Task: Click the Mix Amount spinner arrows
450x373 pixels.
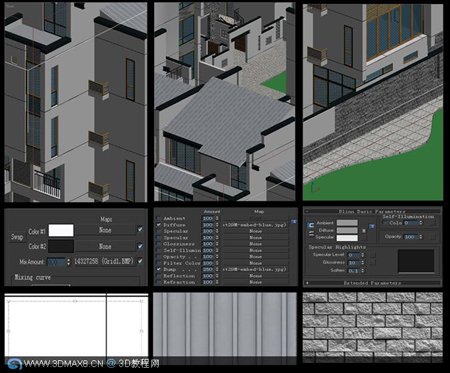Action: (68, 262)
